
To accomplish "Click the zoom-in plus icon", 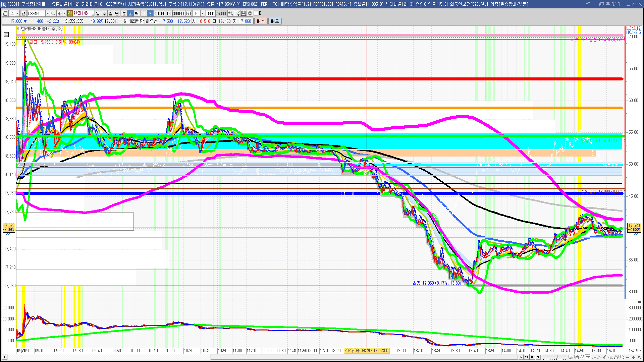I will tap(634, 357).
